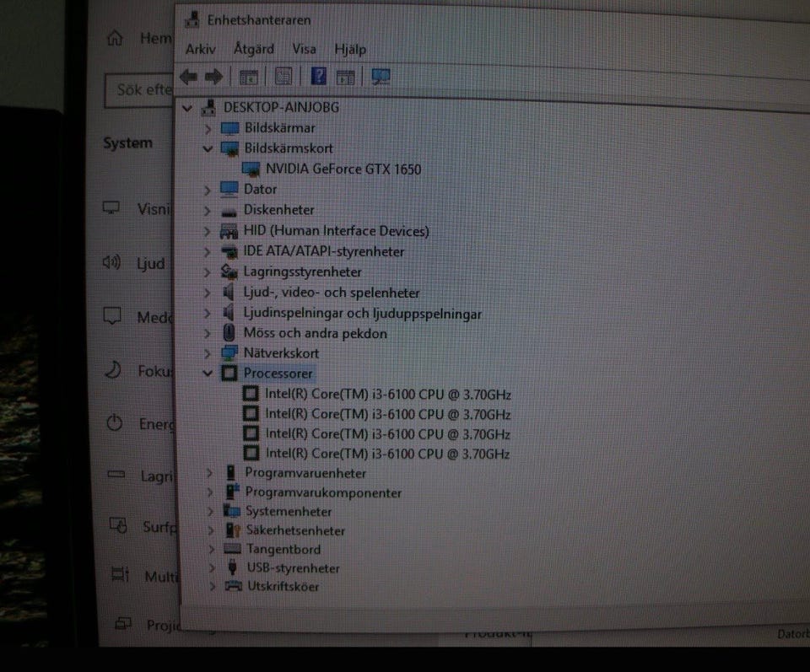This screenshot has width=810, height=672.
Task: Collapse the DESKTOP-AINJOBG root node
Action: click(187, 108)
